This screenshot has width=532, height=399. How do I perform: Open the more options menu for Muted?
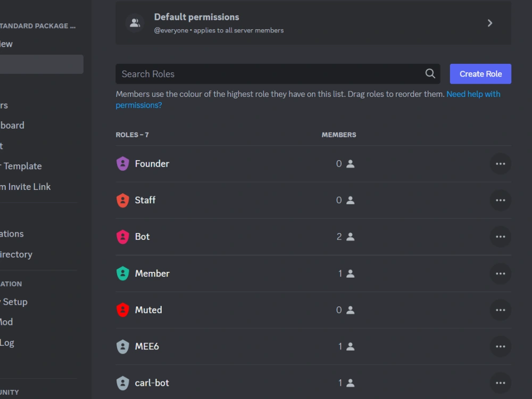pyautogui.click(x=500, y=310)
